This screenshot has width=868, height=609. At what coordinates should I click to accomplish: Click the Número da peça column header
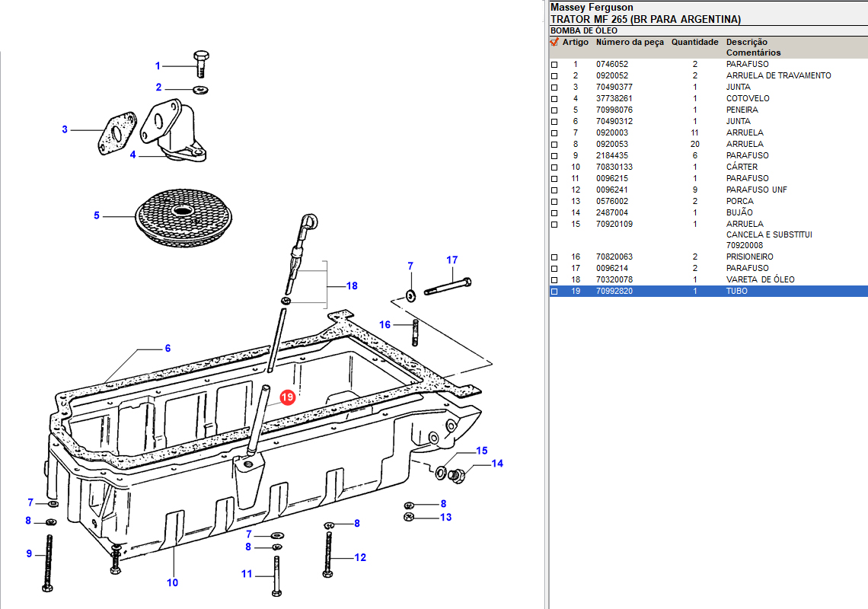coord(630,43)
